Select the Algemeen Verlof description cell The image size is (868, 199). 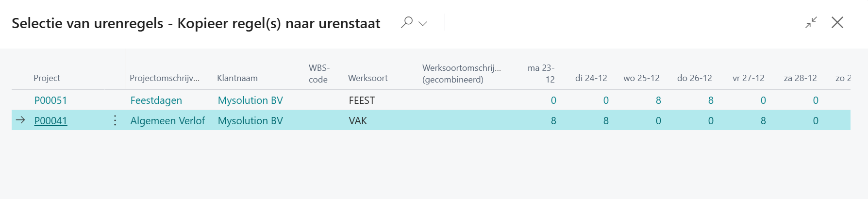click(167, 121)
